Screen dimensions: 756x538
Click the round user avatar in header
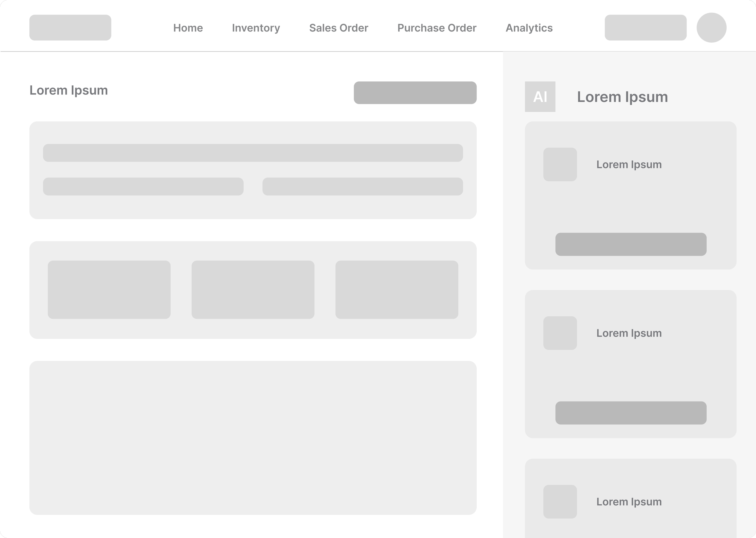[711, 28]
